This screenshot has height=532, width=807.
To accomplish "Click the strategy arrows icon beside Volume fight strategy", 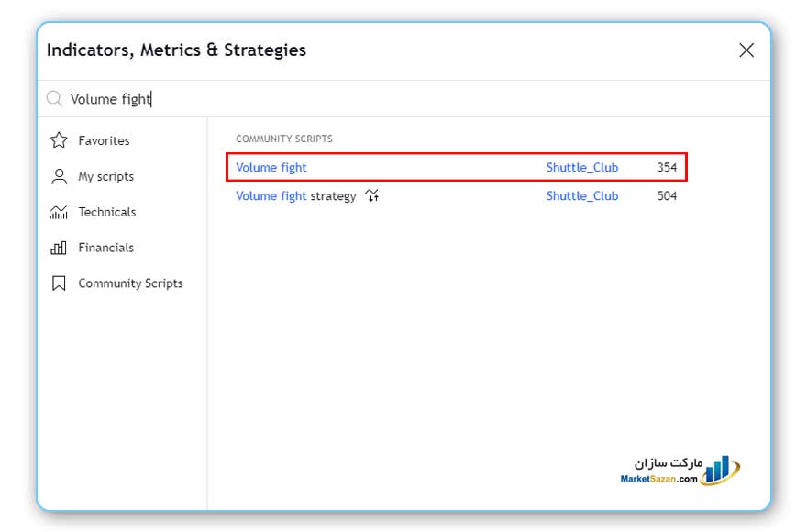I will pyautogui.click(x=371, y=195).
